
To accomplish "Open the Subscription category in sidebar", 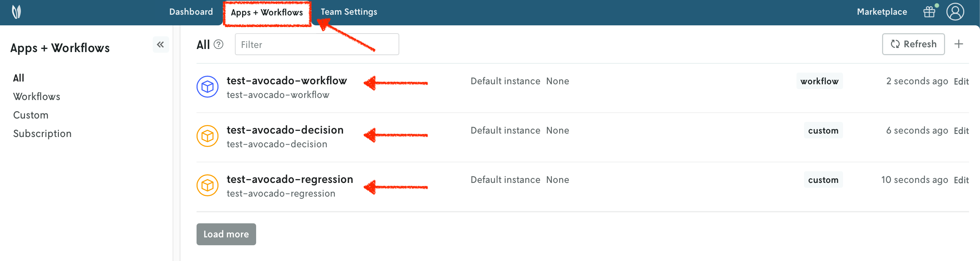I will pyautogui.click(x=42, y=134).
